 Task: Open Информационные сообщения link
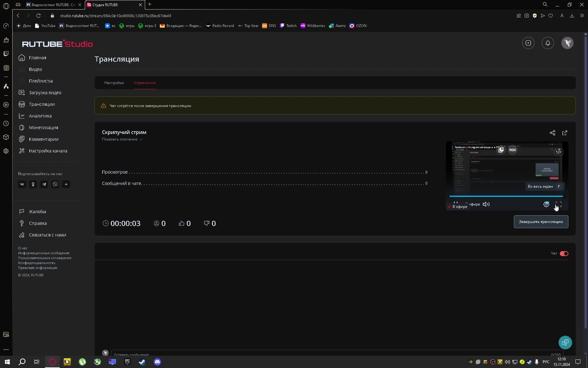click(x=43, y=253)
